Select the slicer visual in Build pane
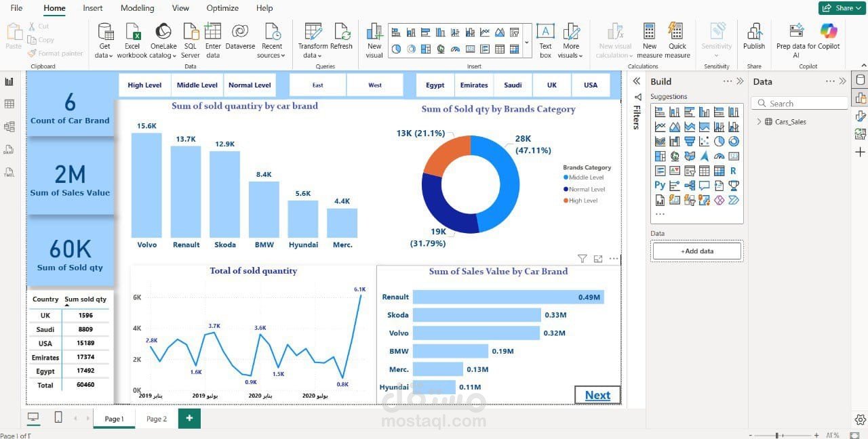The height and width of the screenshot is (439, 868). tap(690, 171)
